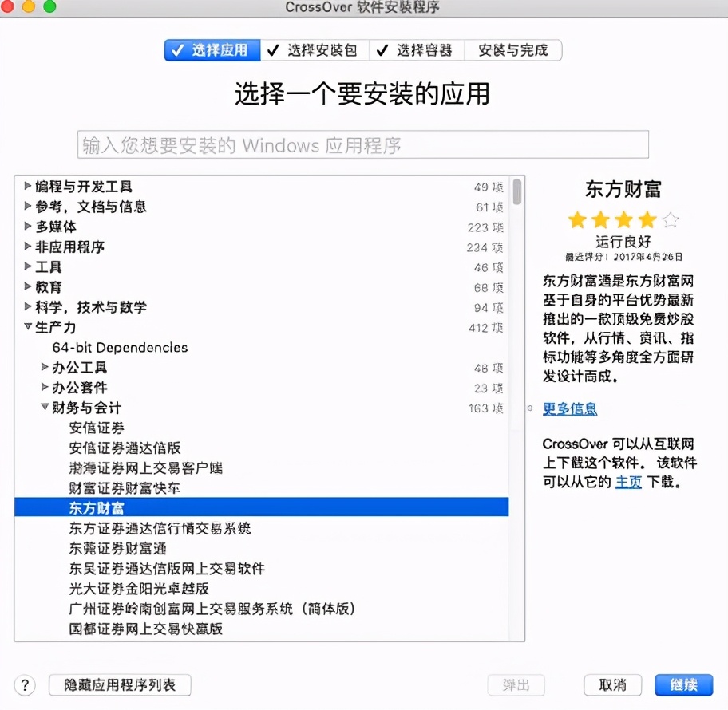The width and height of the screenshot is (728, 710).
Task: Open the help question mark button
Action: pyautogui.click(x=25, y=685)
